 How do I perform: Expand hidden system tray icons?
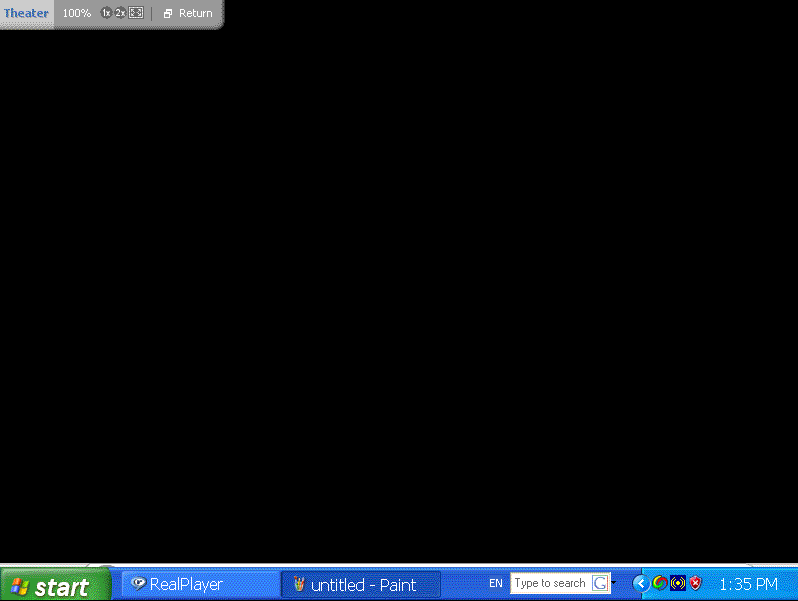click(x=641, y=583)
